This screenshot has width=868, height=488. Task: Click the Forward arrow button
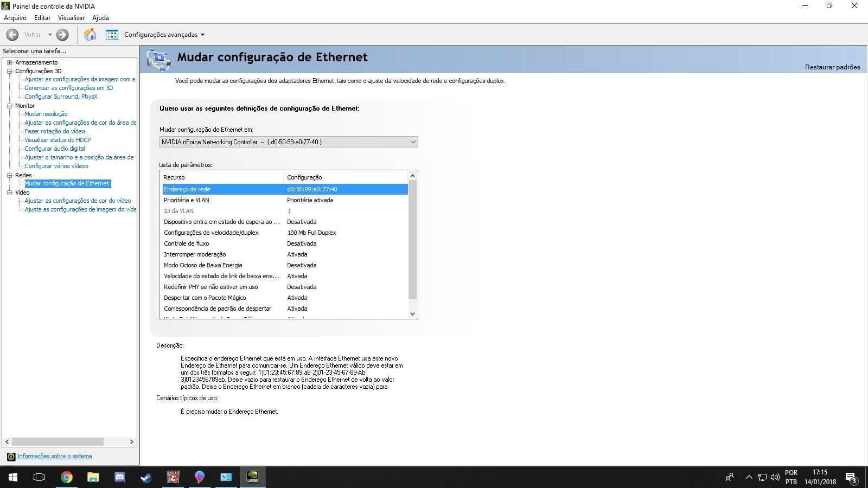coord(62,35)
